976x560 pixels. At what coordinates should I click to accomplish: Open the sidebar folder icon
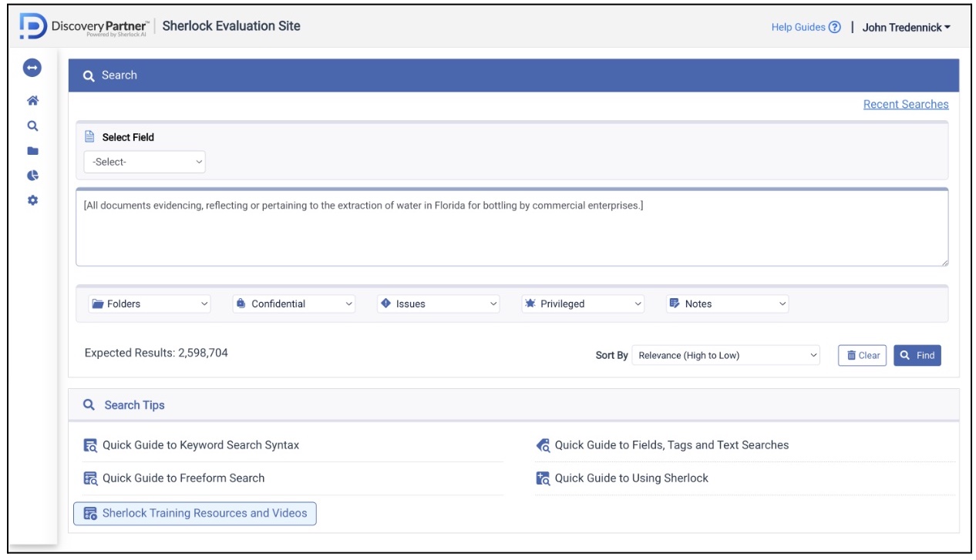click(x=32, y=151)
